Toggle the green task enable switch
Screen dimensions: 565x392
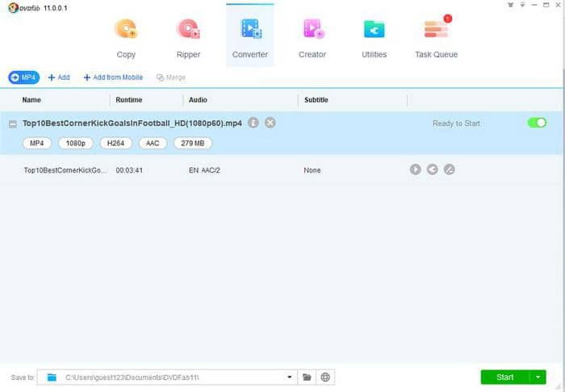pyautogui.click(x=538, y=123)
